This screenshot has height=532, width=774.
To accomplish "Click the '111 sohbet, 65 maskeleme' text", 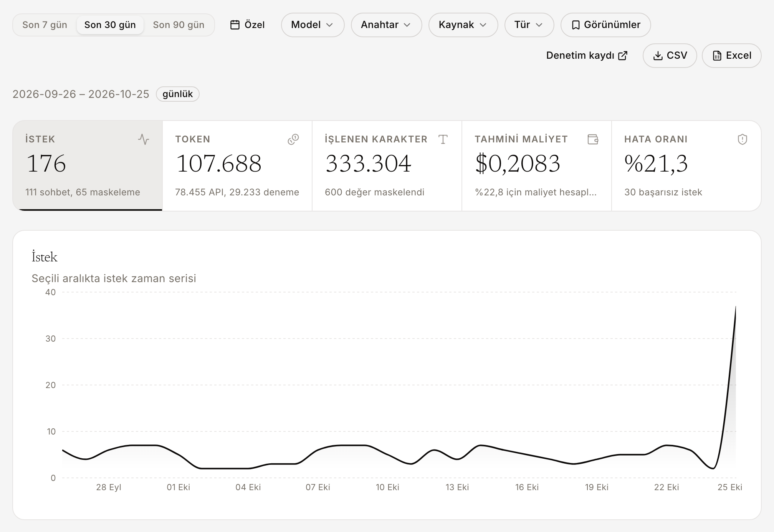I will 83,192.
